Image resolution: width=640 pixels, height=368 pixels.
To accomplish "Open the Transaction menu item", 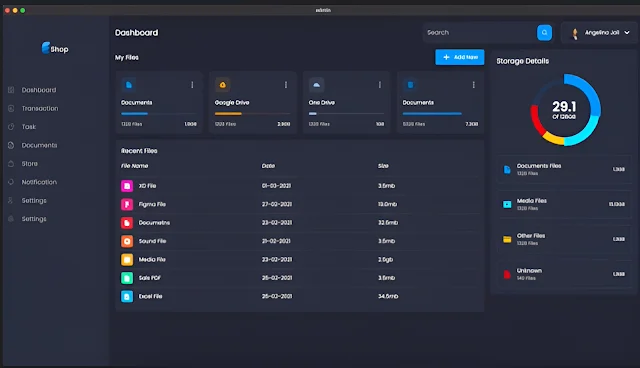I will (x=40, y=109).
